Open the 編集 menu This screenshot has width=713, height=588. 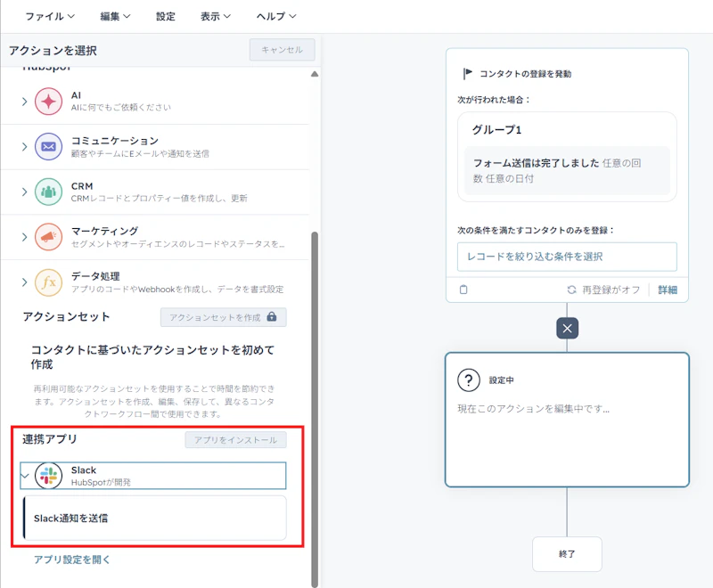click(x=115, y=16)
